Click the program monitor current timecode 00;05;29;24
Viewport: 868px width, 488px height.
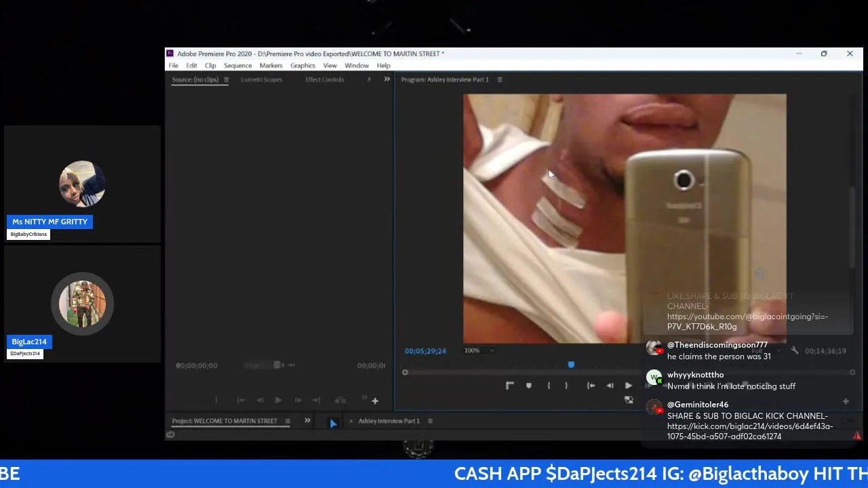[425, 351]
